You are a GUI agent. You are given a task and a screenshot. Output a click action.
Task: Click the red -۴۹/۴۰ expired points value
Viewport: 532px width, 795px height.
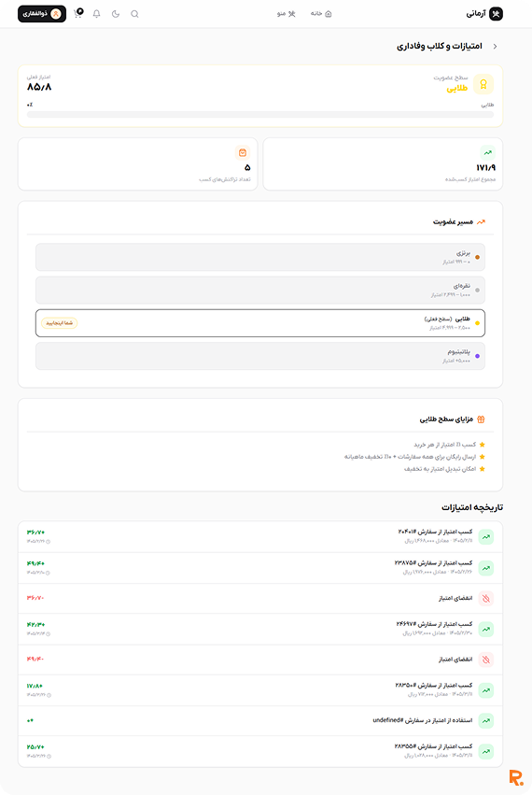point(35,660)
